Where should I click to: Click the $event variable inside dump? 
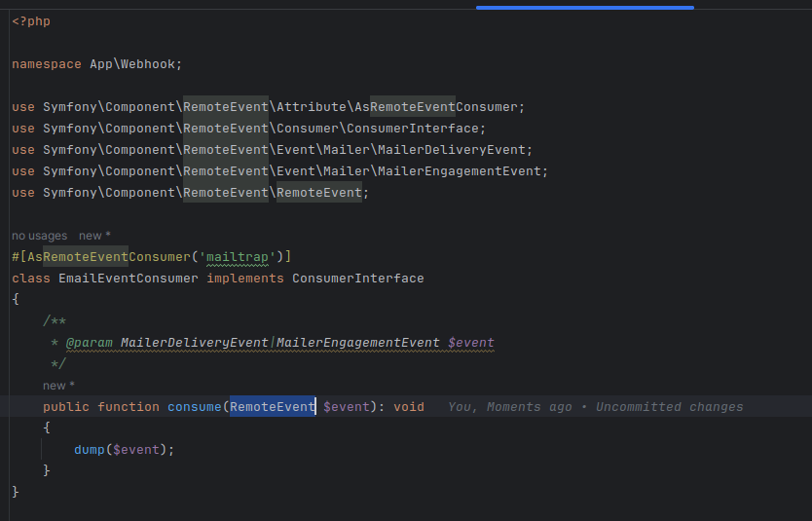136,450
